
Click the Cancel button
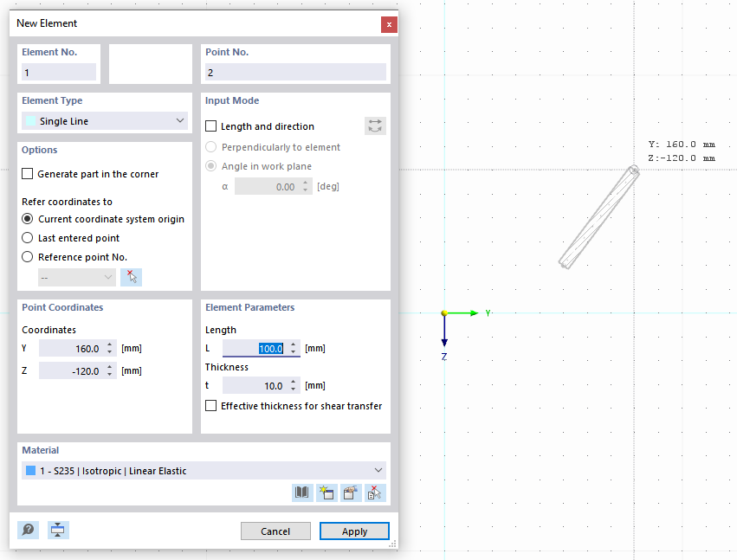pos(275,531)
